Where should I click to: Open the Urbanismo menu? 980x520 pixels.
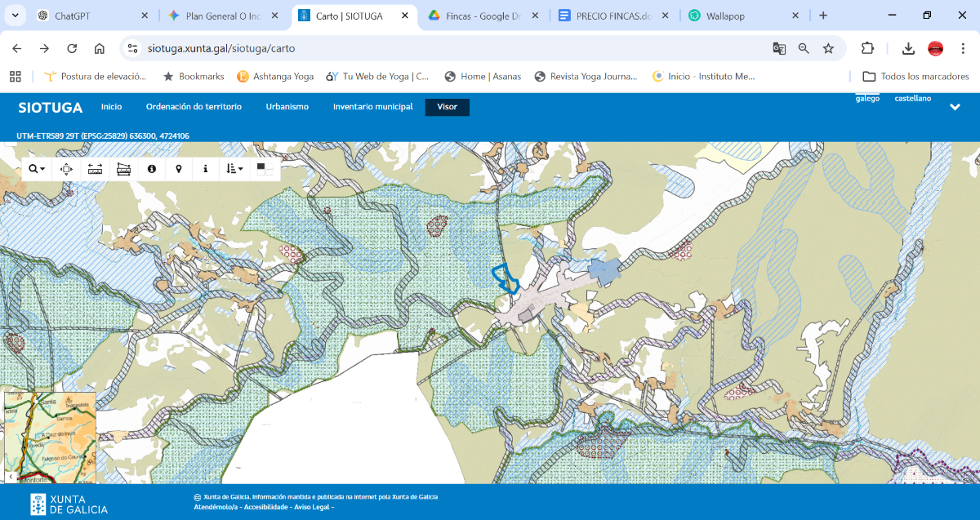[x=287, y=107]
